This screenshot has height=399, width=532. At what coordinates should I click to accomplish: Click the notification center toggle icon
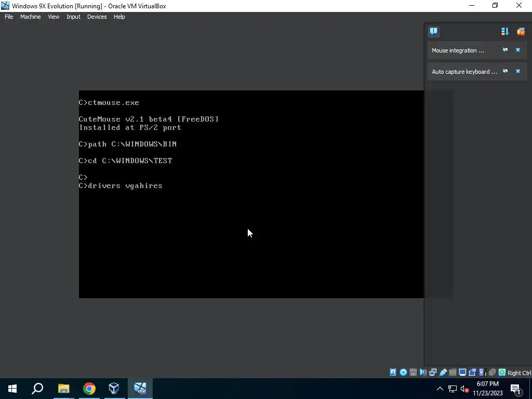tap(434, 32)
